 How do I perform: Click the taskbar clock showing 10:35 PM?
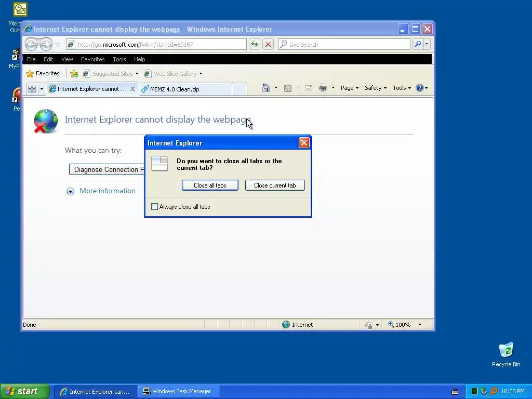(513, 391)
